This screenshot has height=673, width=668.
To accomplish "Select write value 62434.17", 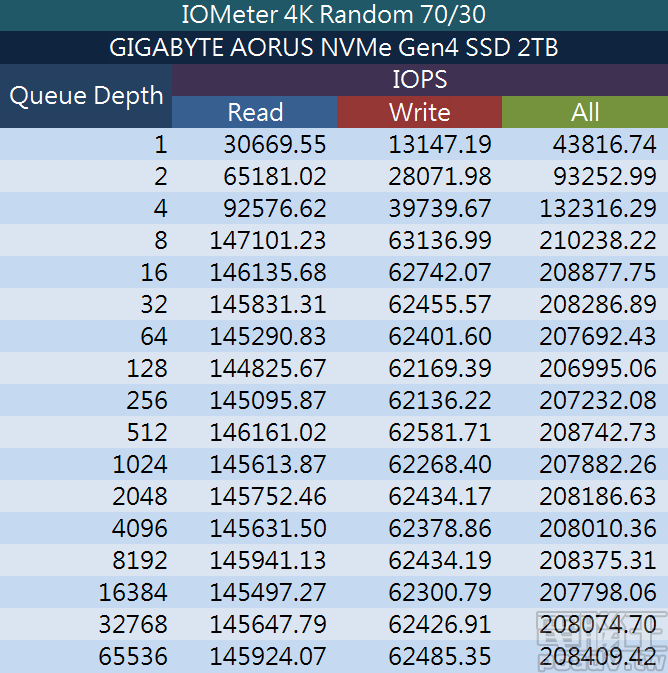I will click(440, 497).
